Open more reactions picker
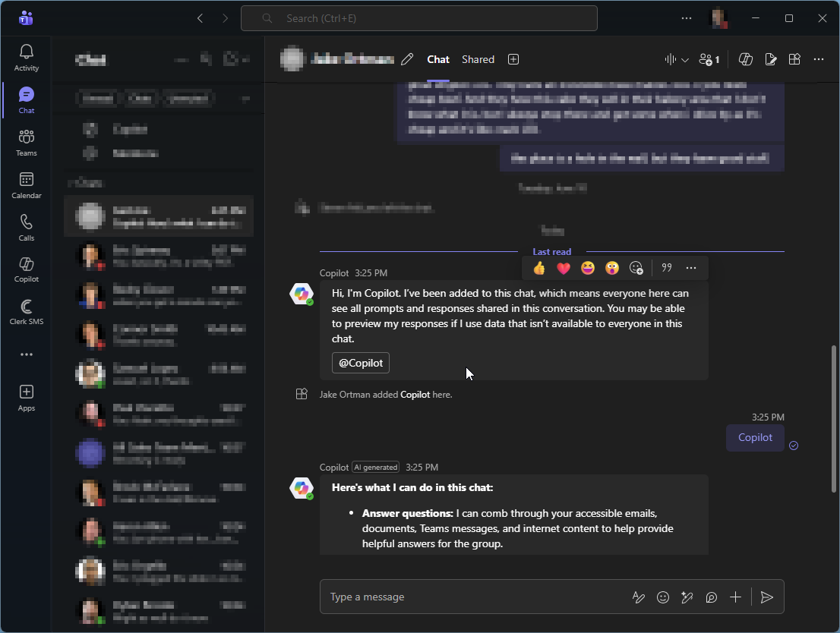Viewport: 840px width, 633px height. [x=636, y=268]
